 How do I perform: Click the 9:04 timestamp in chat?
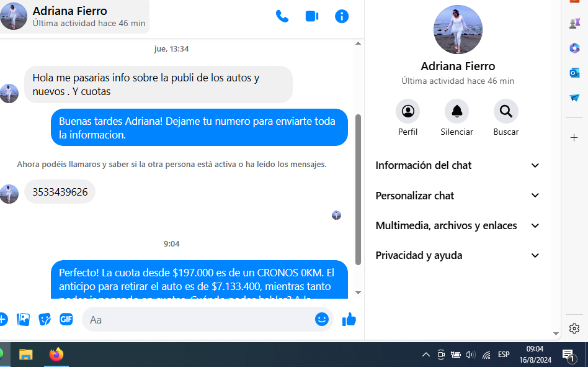coord(171,244)
